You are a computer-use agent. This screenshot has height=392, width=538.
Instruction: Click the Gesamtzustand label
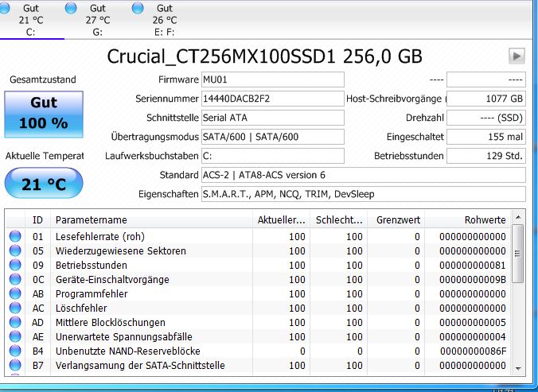tap(43, 80)
